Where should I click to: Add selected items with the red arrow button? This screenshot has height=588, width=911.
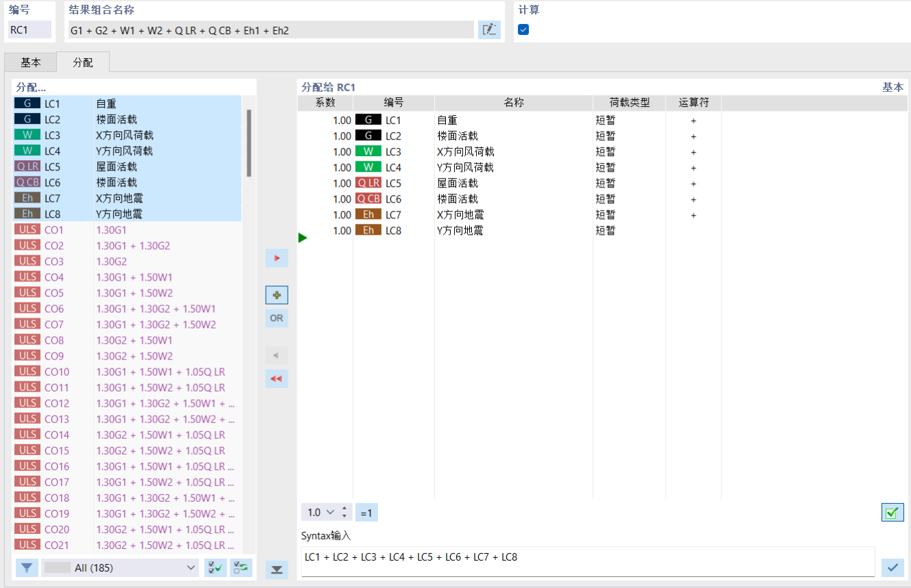coord(277,258)
